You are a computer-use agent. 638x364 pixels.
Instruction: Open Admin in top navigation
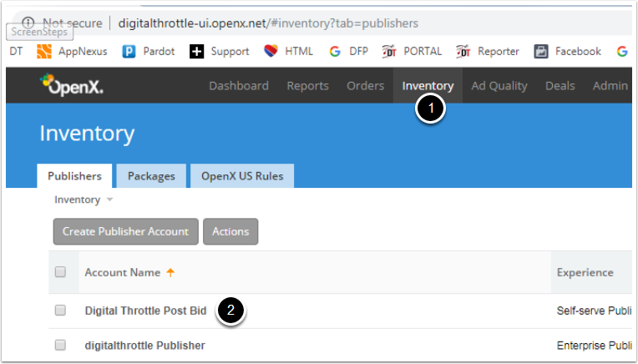click(x=610, y=86)
